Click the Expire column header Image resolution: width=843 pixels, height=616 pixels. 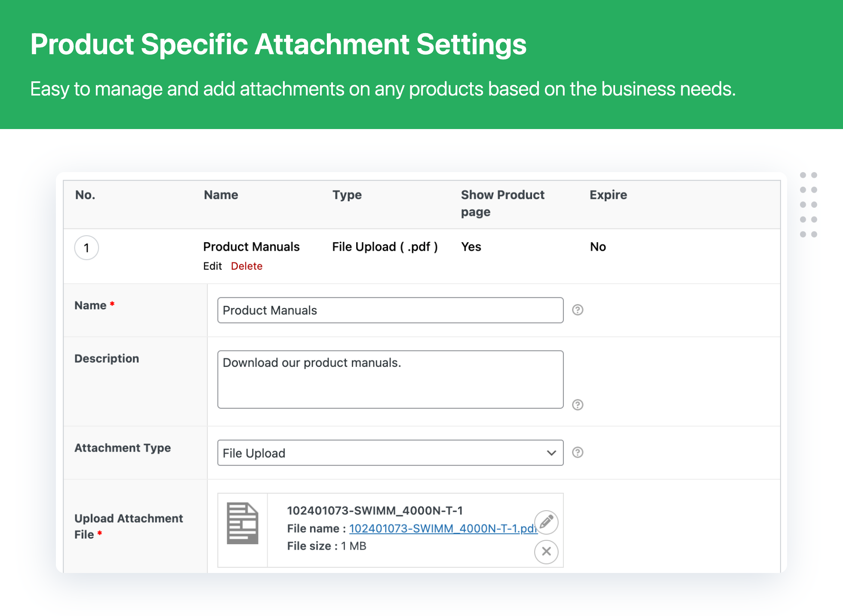608,195
